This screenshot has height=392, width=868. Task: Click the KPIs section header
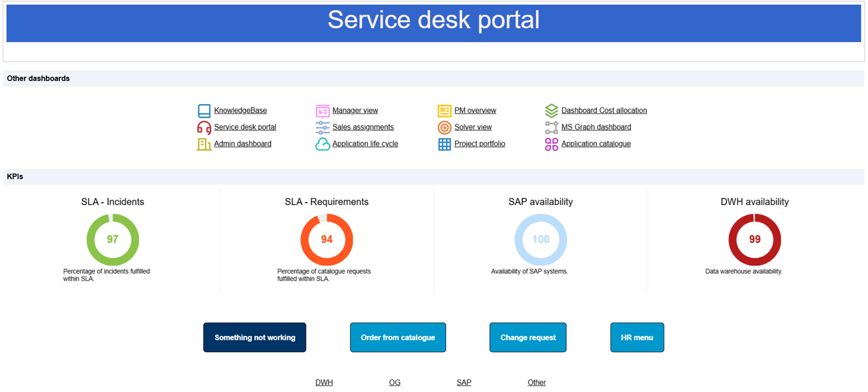point(434,177)
